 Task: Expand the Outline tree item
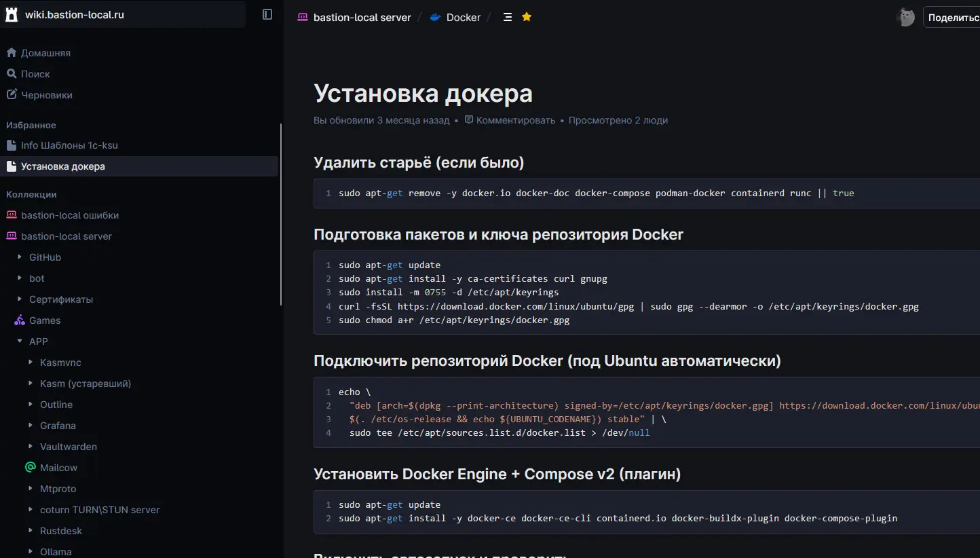click(x=31, y=405)
